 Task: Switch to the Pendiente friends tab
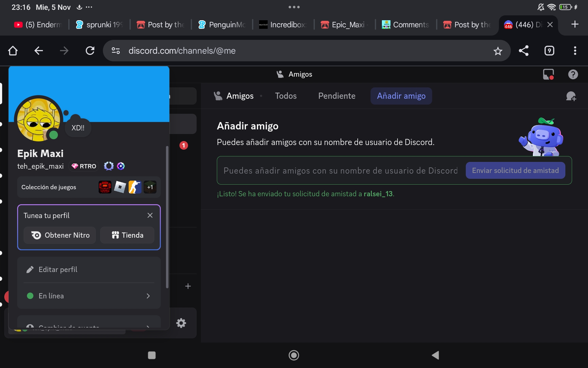[x=337, y=96]
